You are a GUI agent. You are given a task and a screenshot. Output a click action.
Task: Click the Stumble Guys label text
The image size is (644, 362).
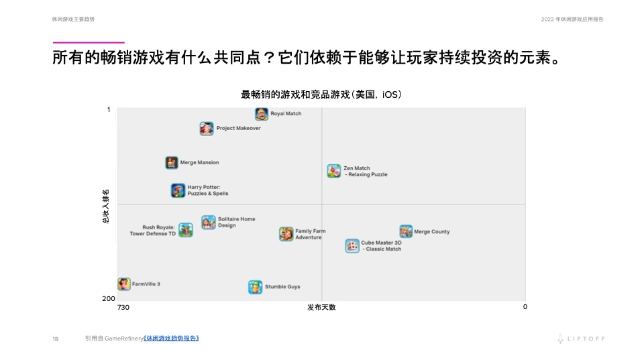pos(282,286)
